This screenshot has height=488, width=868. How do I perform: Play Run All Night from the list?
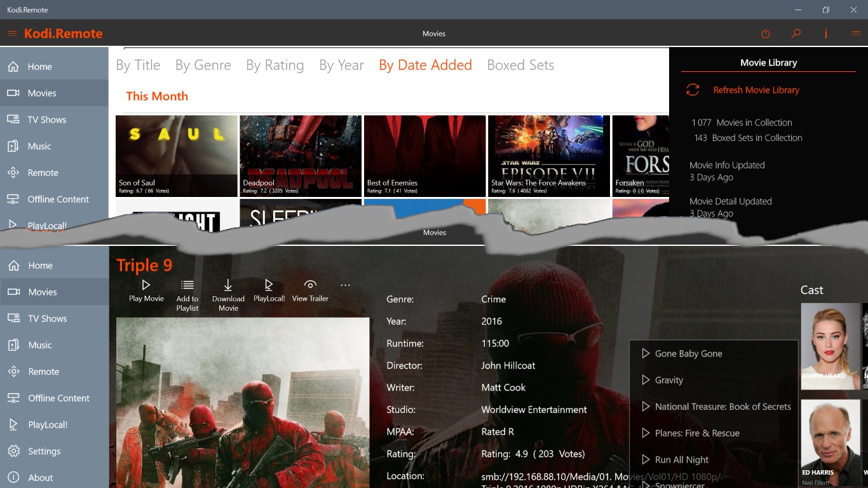[714, 460]
